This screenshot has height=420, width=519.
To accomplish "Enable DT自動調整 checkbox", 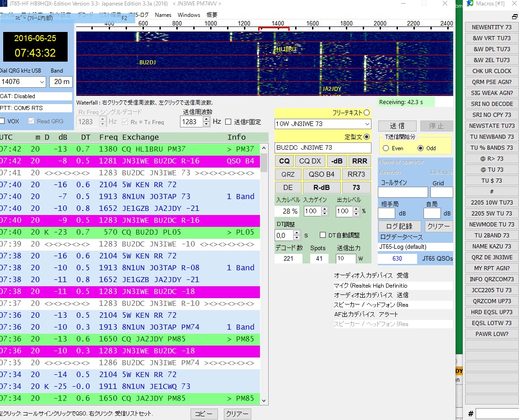I will coord(323,235).
